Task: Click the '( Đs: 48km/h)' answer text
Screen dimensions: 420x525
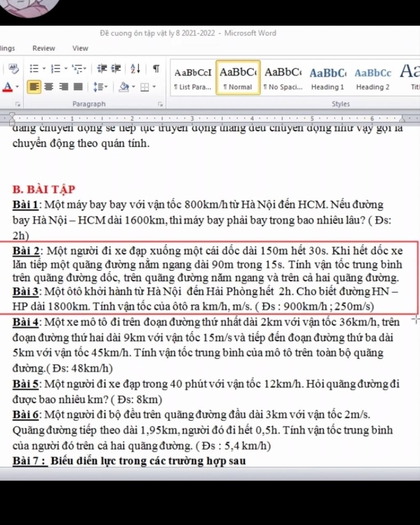Action: click(x=80, y=368)
